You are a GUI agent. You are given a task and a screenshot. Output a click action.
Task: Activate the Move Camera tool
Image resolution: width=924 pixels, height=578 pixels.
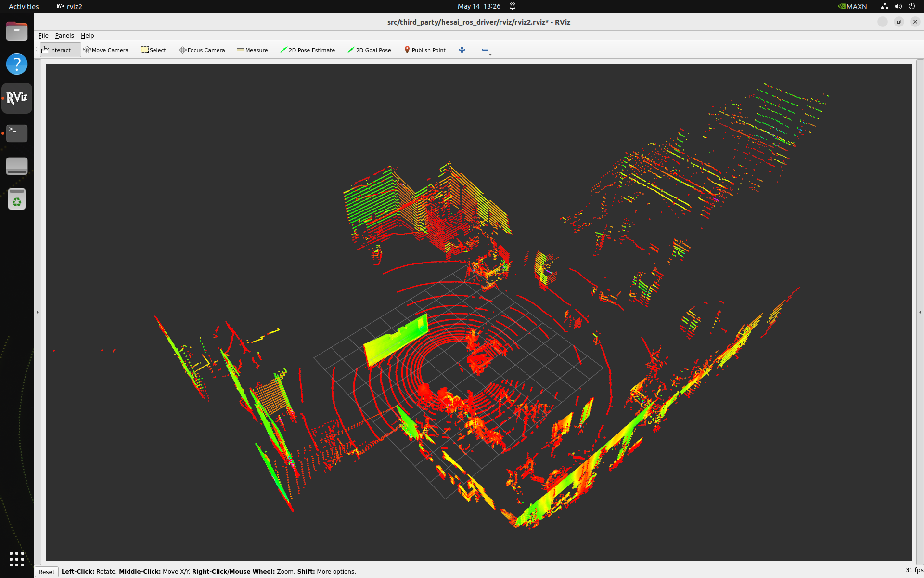click(x=106, y=50)
